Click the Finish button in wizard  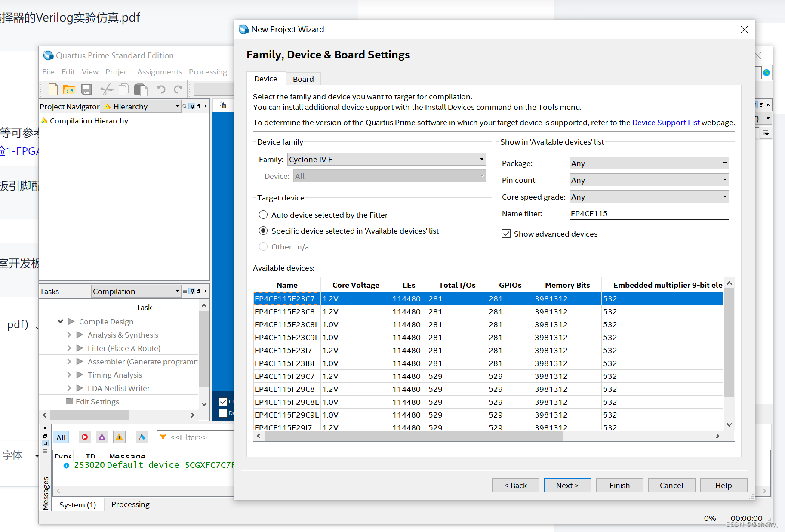point(619,485)
